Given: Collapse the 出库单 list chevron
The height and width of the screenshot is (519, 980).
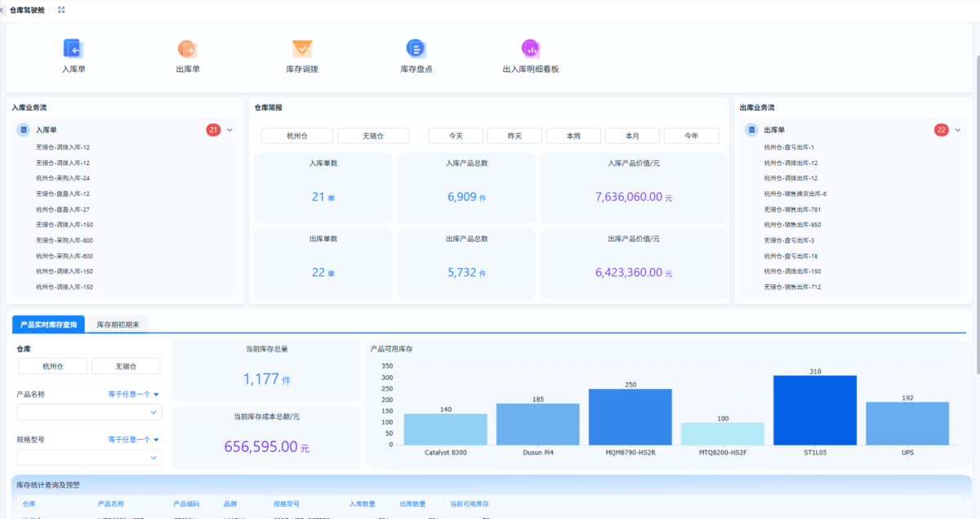Looking at the screenshot, I should (x=958, y=130).
